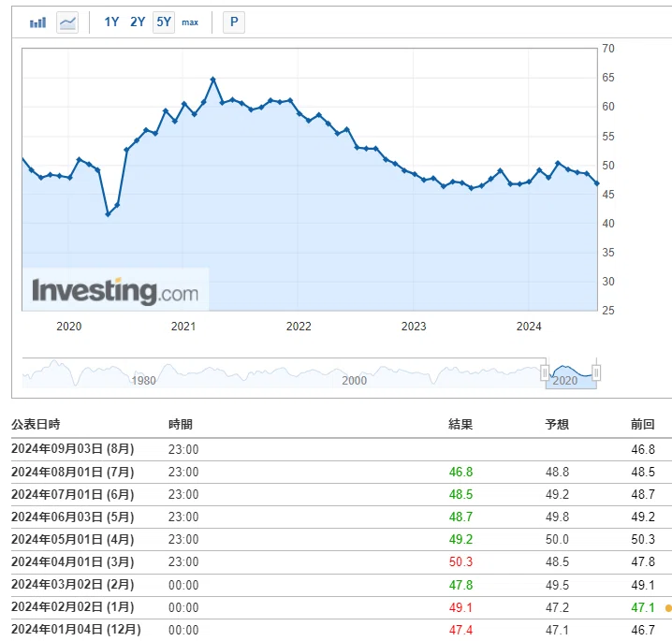This screenshot has height=641, width=672.
Task: Select row 2024年05月01日 (4月)
Action: pos(342,539)
